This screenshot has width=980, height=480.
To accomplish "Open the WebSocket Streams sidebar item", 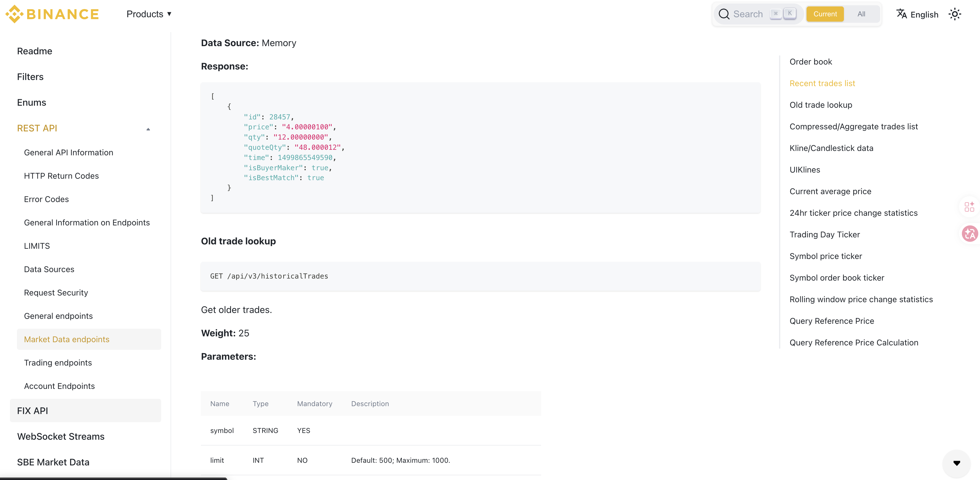I will [x=60, y=436].
